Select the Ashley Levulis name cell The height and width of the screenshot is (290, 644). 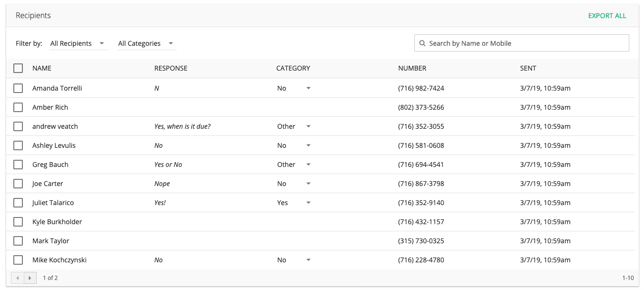pos(54,145)
